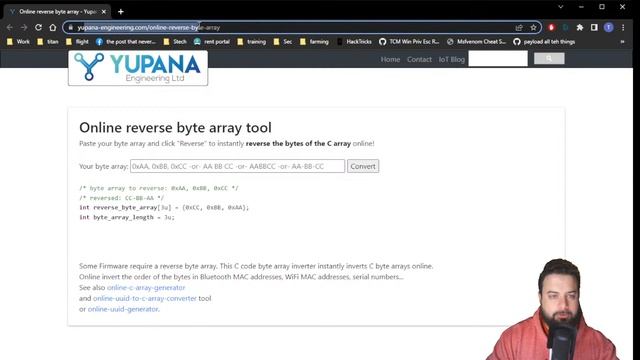Click the Yupana Engineering logo
The image size is (640, 360).
click(138, 68)
